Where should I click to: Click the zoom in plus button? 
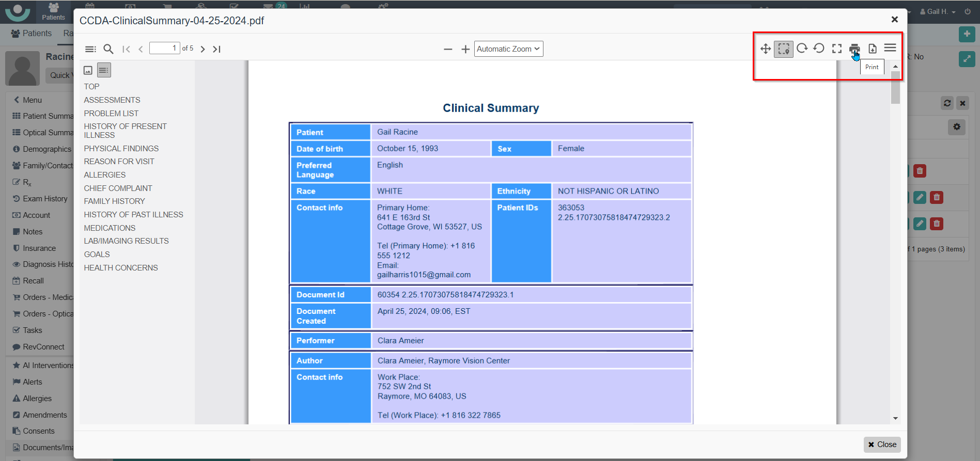point(465,49)
